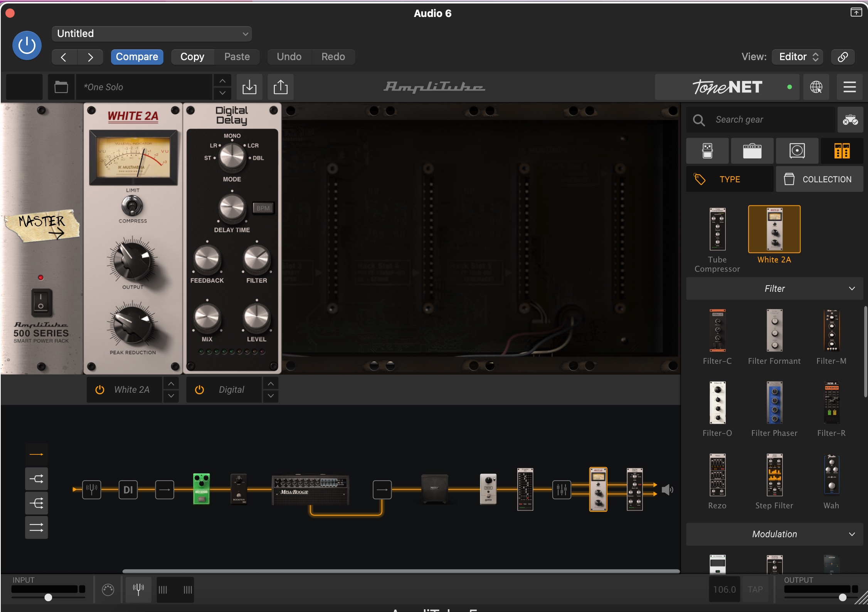Open the hamburger main menu

(849, 87)
